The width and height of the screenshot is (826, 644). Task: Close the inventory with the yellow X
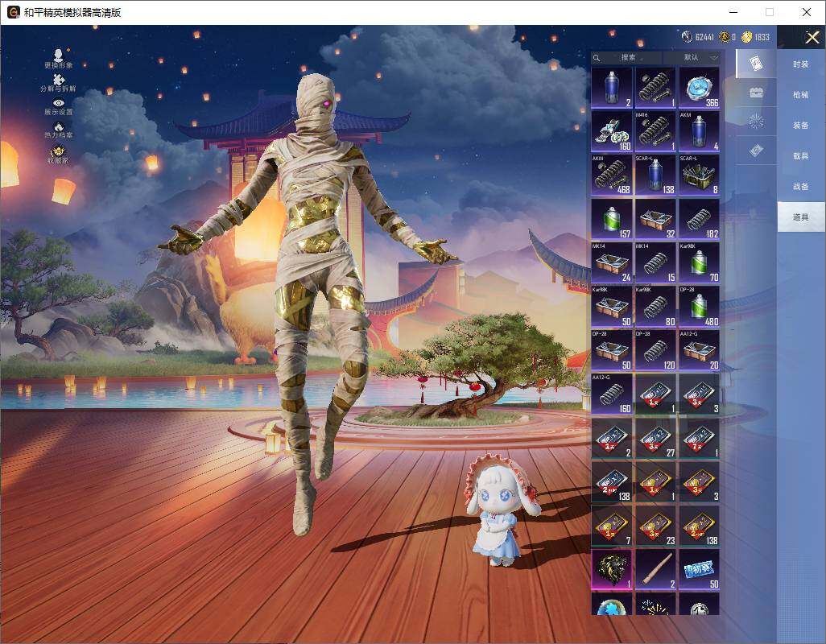point(812,37)
